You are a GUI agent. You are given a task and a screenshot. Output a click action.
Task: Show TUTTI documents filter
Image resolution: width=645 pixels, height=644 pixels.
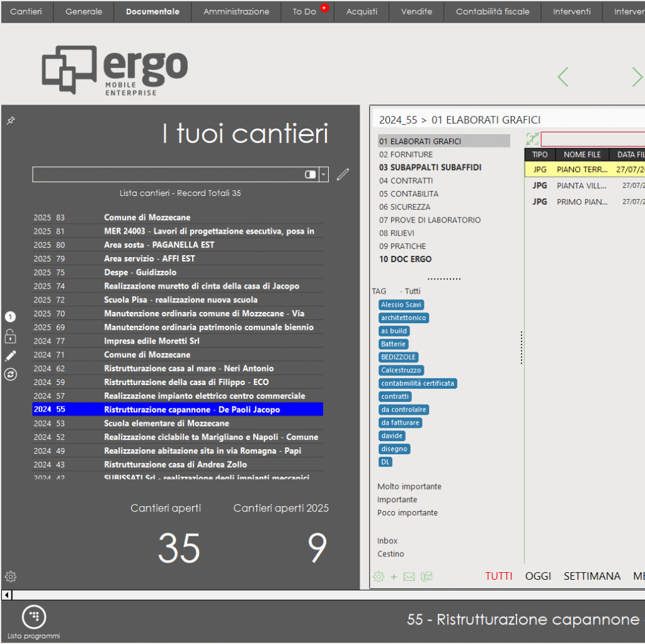coord(499,576)
